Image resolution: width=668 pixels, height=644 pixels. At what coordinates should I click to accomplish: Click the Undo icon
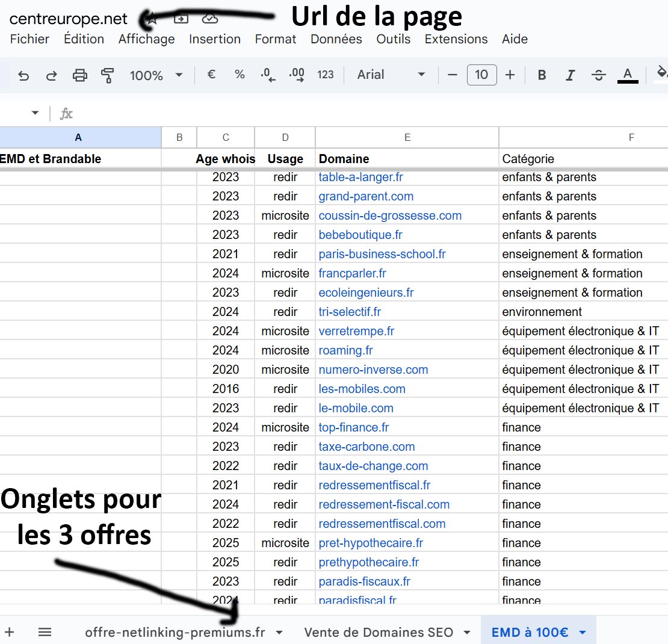pos(23,76)
